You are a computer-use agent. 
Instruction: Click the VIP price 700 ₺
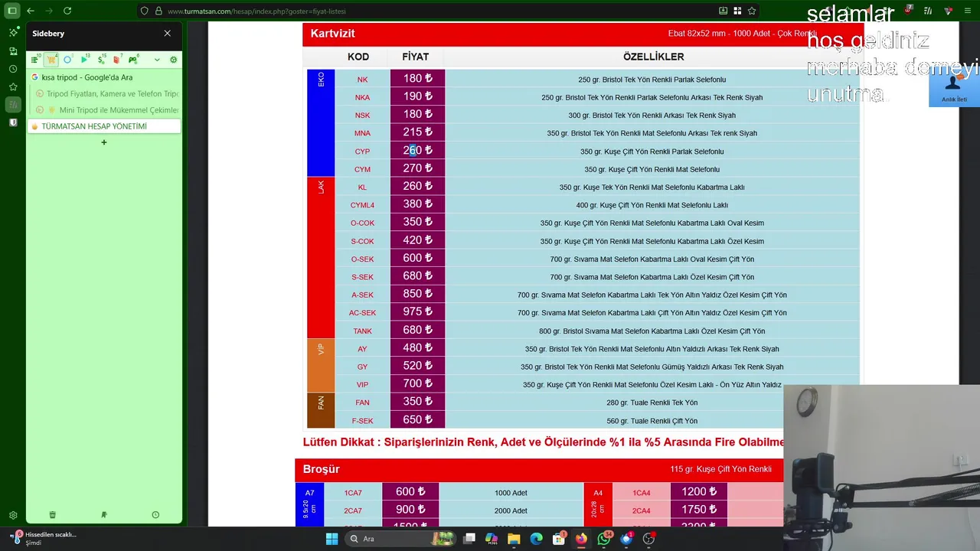pyautogui.click(x=417, y=383)
